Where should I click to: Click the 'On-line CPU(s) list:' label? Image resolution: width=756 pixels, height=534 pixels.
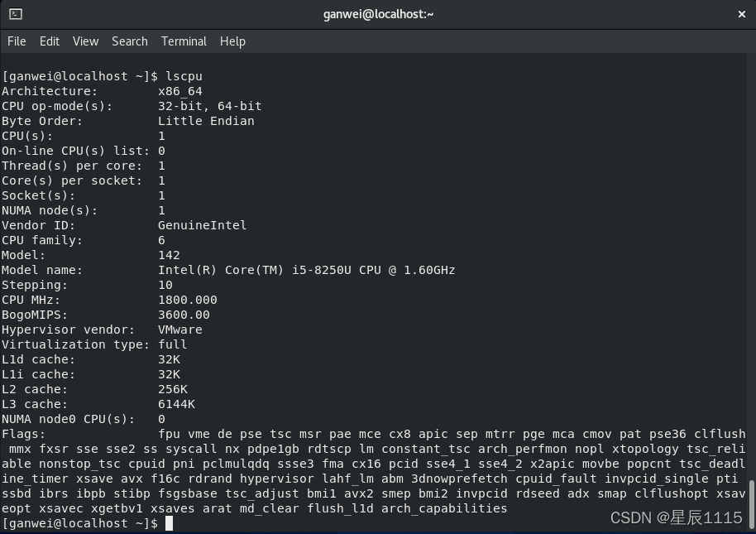click(x=76, y=151)
